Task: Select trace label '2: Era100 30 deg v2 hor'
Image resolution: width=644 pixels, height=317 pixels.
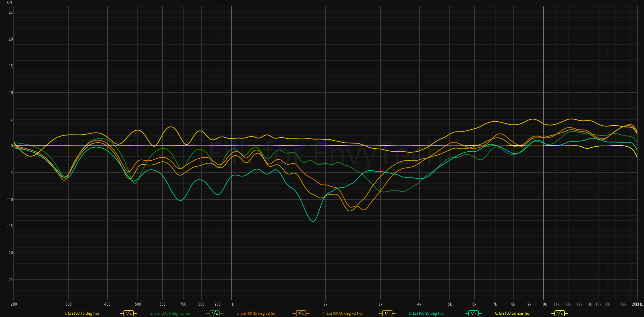Action: [x=170, y=313]
